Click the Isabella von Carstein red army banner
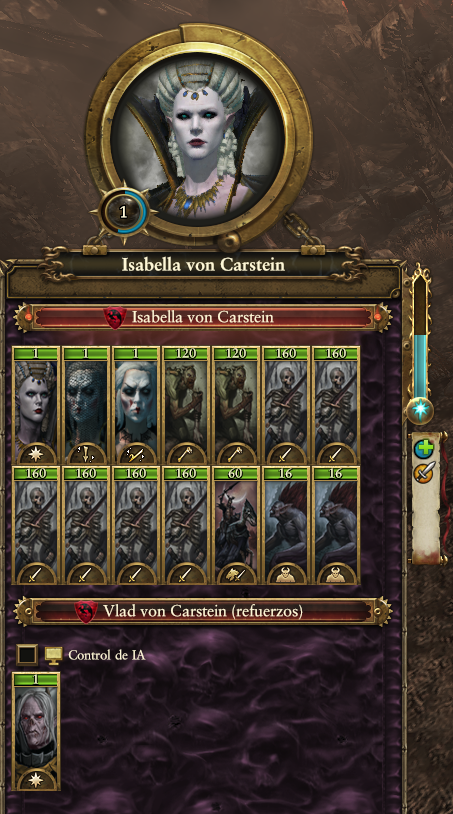This screenshot has height=814, width=453. tap(202, 317)
